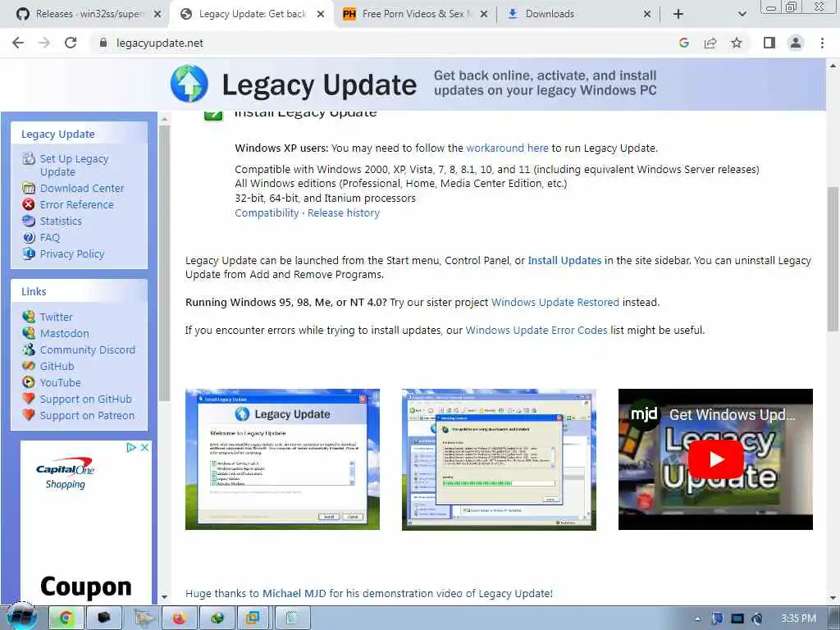This screenshot has height=630, width=840.
Task: Click the FAQ question mark icon
Action: (29, 237)
